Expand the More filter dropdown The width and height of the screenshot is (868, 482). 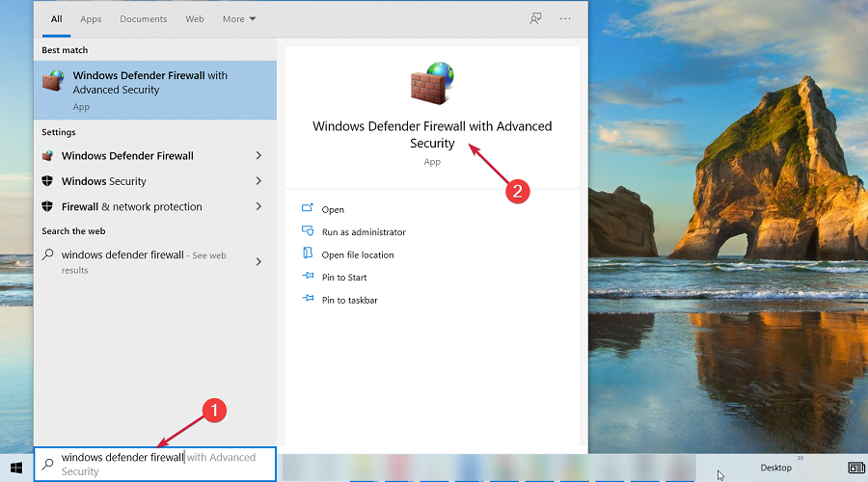click(x=239, y=19)
